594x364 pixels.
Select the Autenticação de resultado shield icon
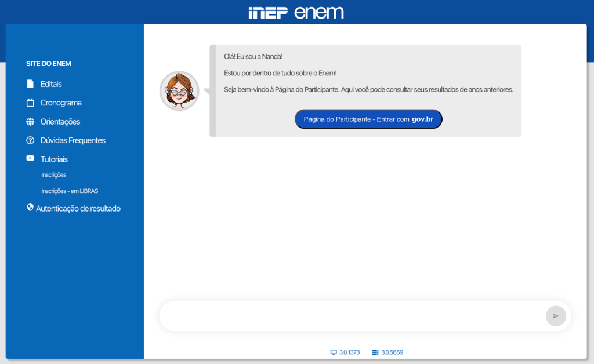(x=30, y=208)
